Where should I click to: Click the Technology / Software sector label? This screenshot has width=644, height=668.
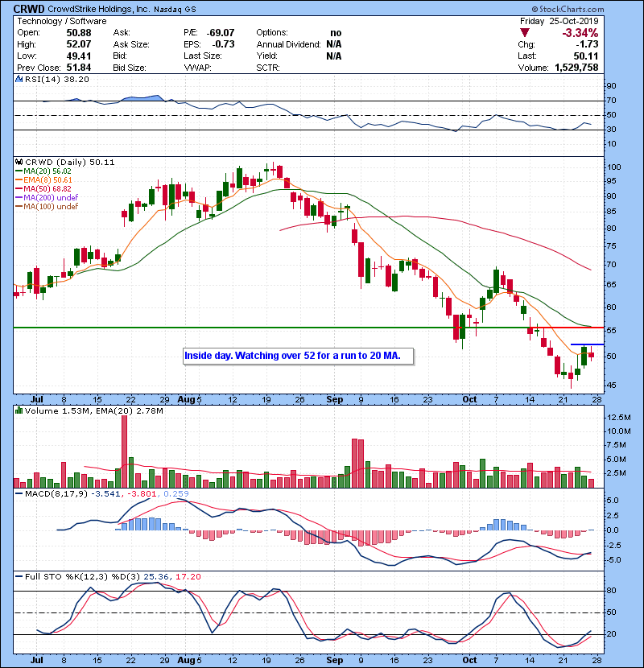coord(62,21)
